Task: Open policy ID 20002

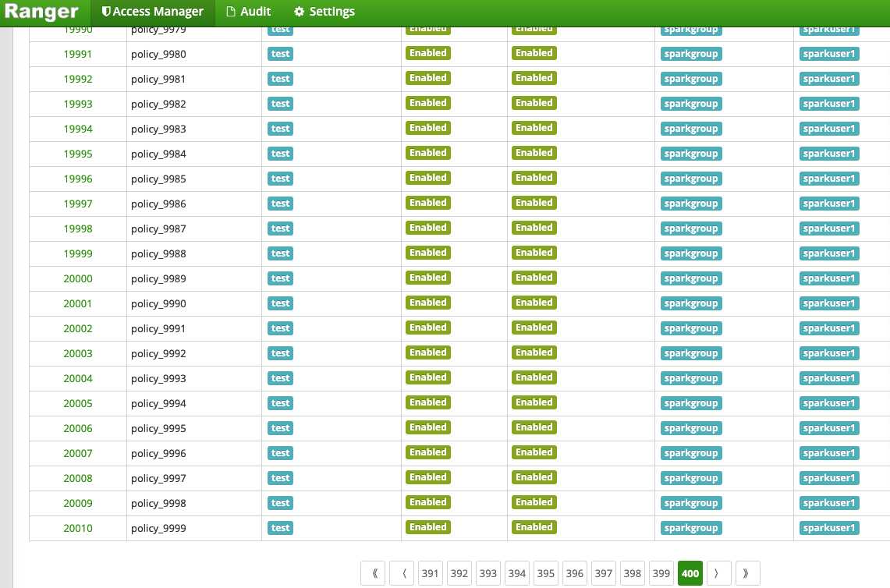Action: pos(78,328)
